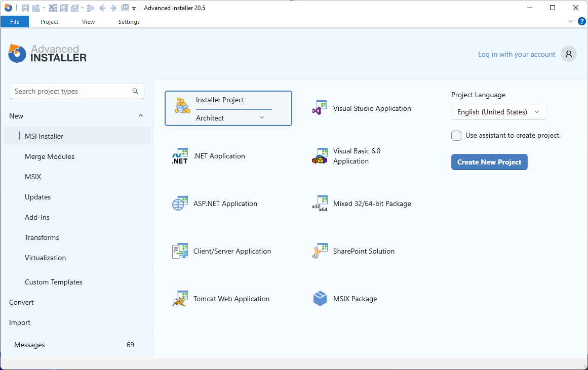Close the Advanced Installer window
Screen dimensions: 588x370
(576, 8)
